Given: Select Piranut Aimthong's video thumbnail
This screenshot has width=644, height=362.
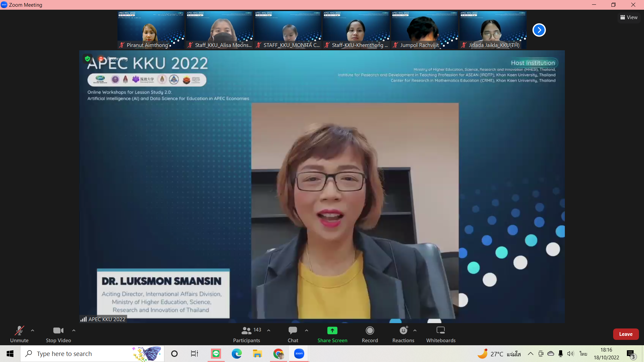Looking at the screenshot, I should tap(151, 30).
